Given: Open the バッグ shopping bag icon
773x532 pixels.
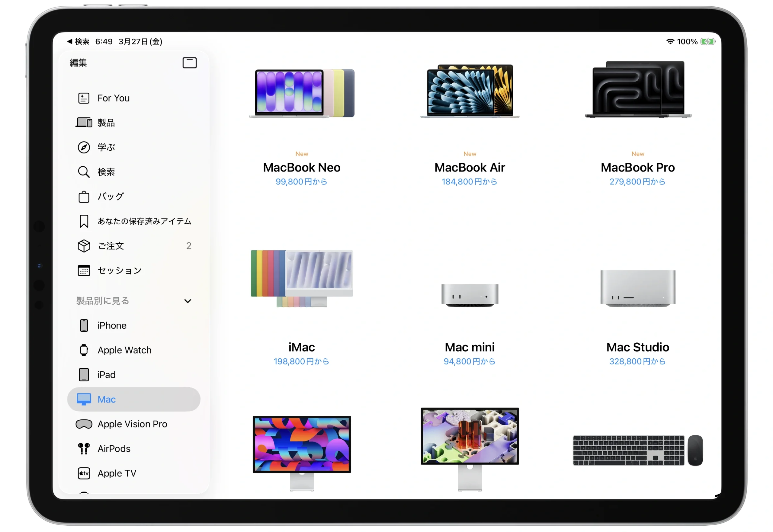Looking at the screenshot, I should click(84, 197).
